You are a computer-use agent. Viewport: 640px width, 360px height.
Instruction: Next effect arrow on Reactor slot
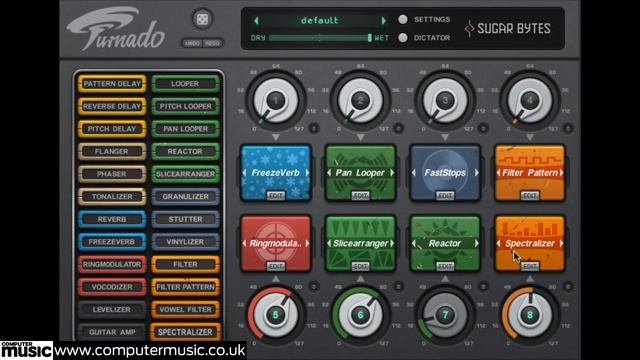(x=477, y=243)
